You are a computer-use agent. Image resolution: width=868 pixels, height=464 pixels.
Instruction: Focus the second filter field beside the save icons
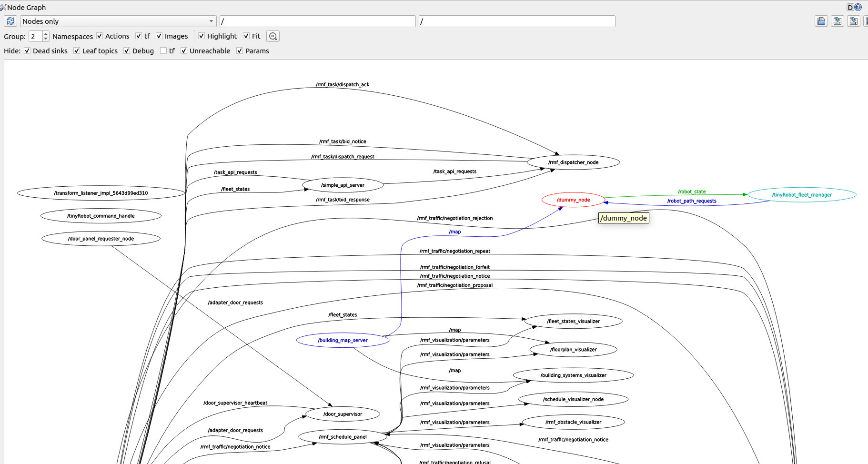(x=517, y=21)
